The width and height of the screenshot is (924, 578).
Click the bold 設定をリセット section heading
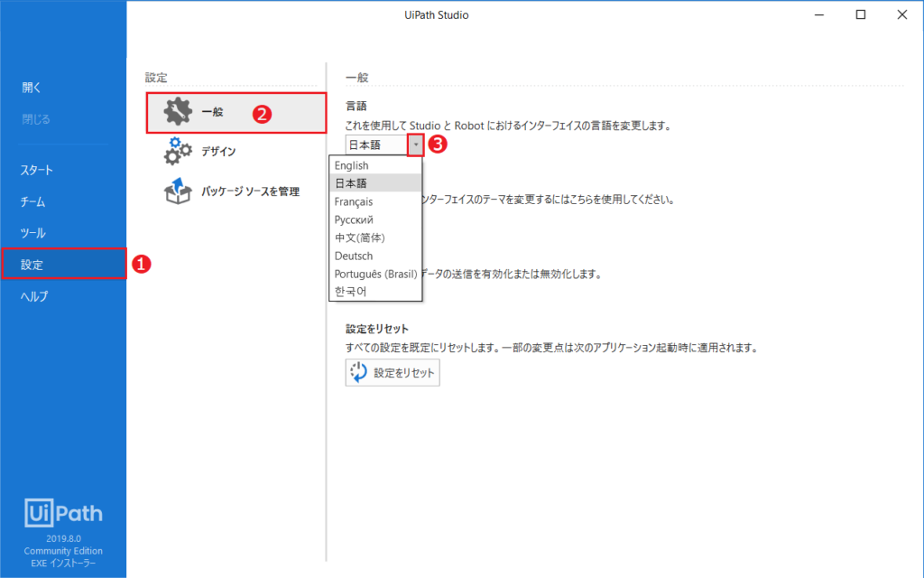pyautogui.click(x=377, y=329)
